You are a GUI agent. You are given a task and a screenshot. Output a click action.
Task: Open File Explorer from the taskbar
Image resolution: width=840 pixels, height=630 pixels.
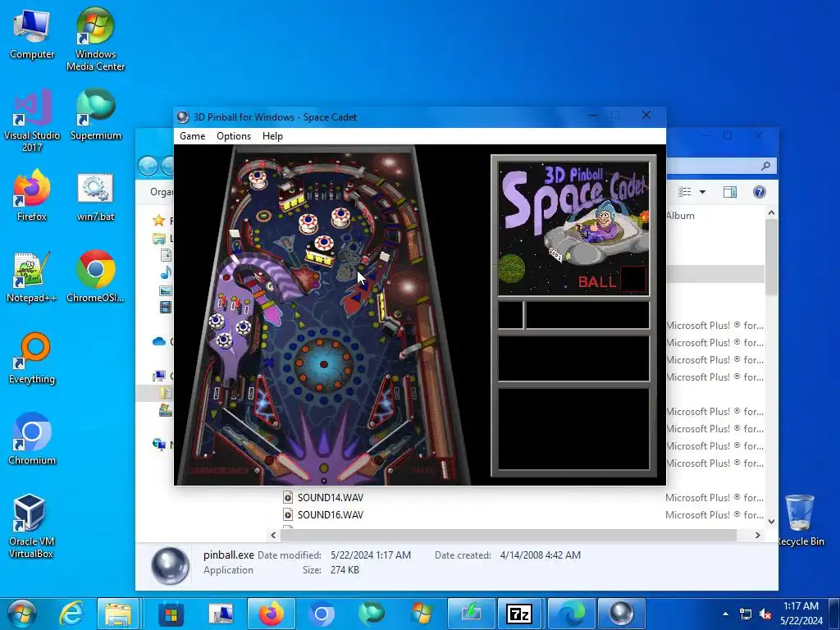tap(118, 614)
